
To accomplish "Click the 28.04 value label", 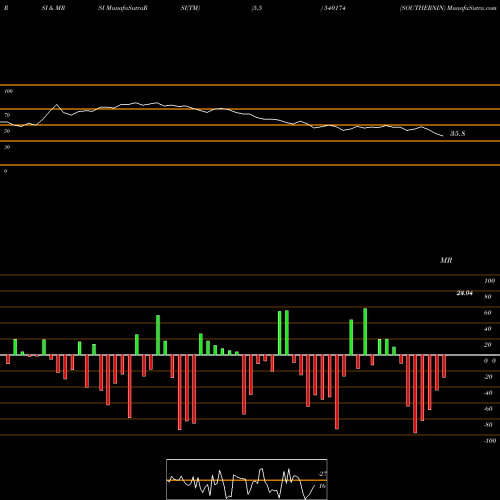I will (x=464, y=293).
